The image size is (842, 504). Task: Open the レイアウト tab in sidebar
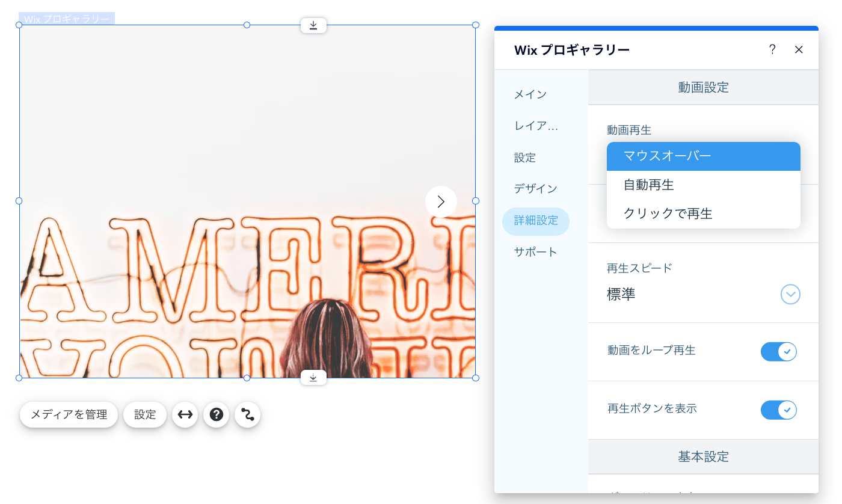(x=535, y=126)
